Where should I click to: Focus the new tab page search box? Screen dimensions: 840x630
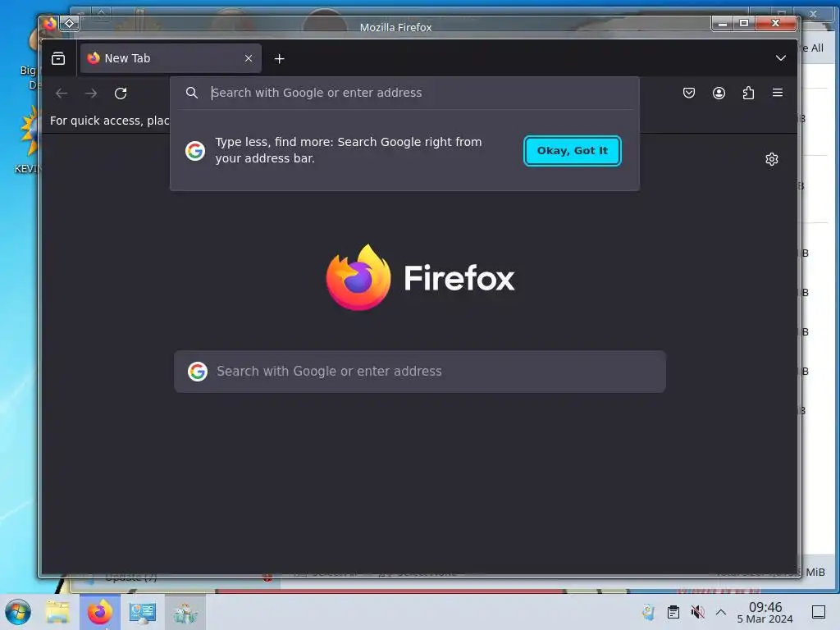pyautogui.click(x=420, y=372)
